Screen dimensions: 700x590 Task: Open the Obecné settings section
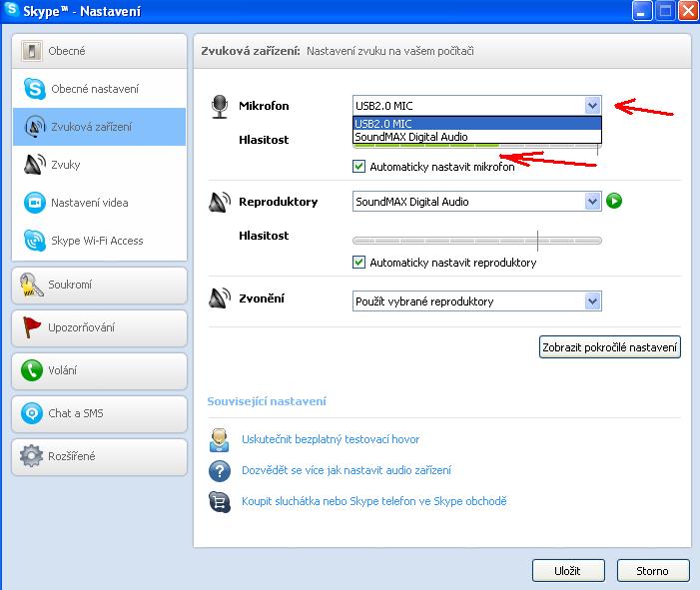(x=99, y=51)
